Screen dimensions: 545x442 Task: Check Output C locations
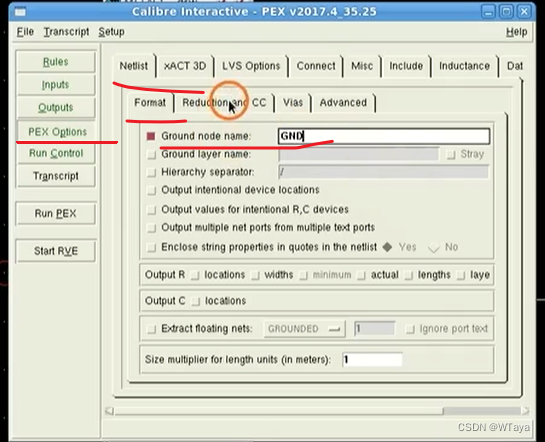[x=196, y=301]
